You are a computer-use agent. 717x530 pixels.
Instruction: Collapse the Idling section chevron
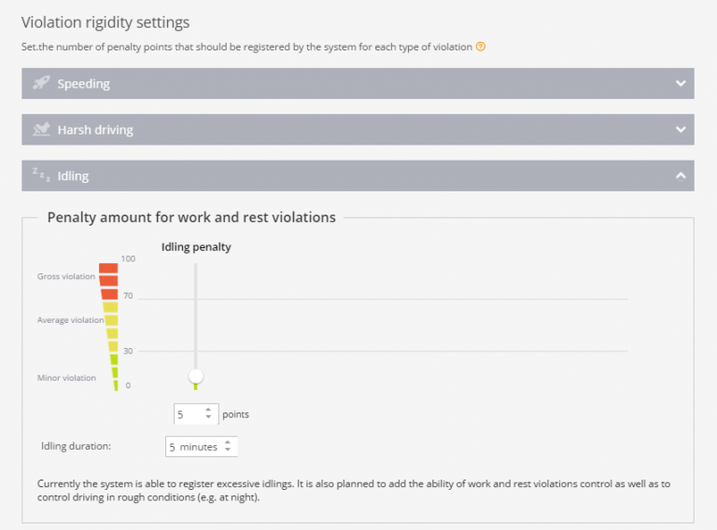[x=681, y=176]
